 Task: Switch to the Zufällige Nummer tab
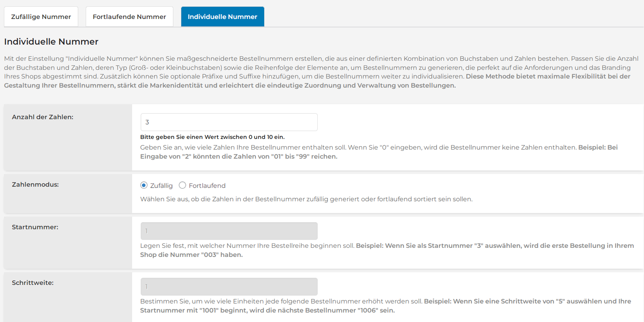41,16
